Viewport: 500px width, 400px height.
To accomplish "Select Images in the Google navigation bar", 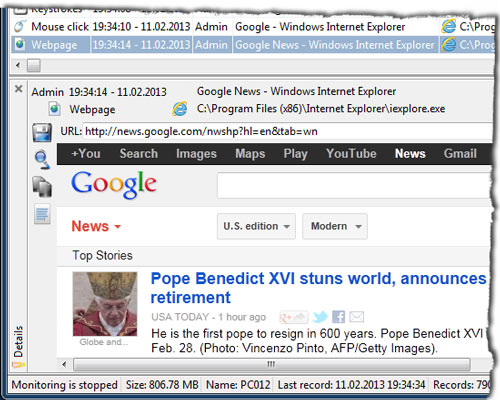I will point(196,154).
